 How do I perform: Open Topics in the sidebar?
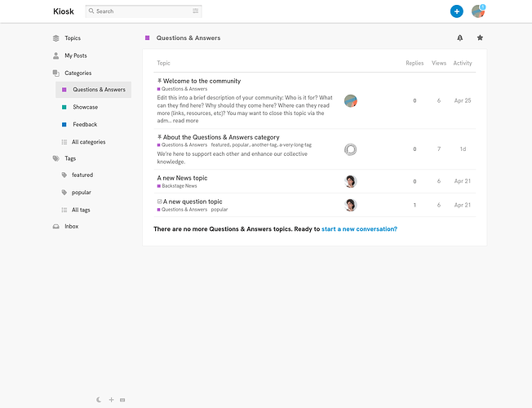[x=72, y=38]
